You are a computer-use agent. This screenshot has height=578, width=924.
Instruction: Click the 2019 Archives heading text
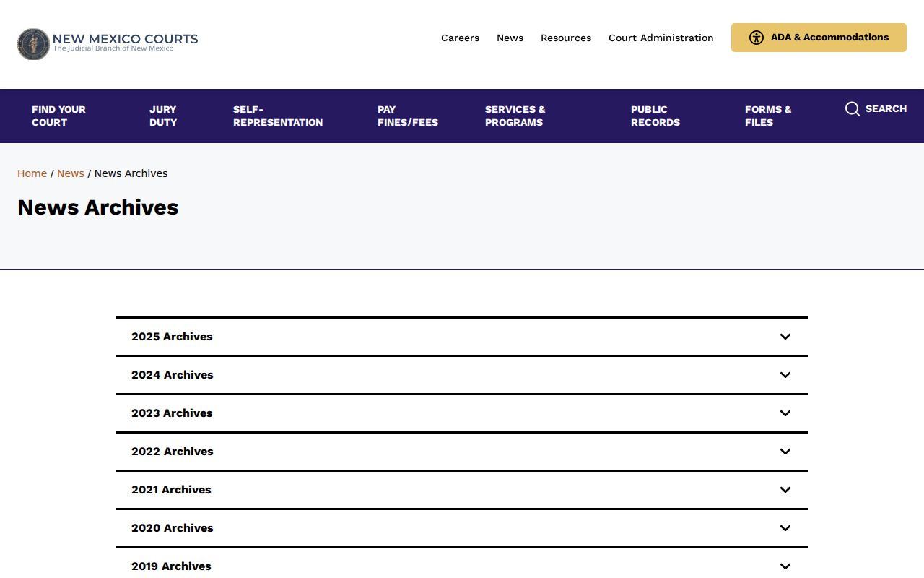pyautogui.click(x=171, y=566)
